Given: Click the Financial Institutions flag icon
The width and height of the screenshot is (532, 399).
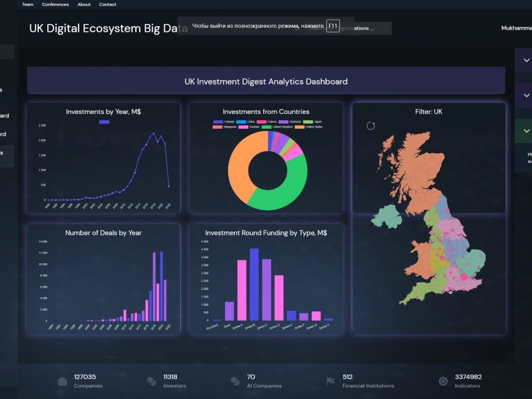Looking at the screenshot, I should pos(330,381).
